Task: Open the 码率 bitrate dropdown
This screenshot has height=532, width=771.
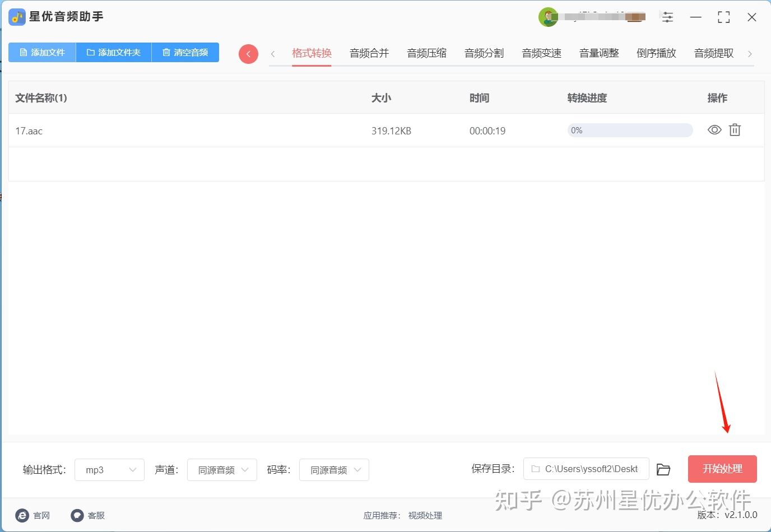Action: [x=334, y=470]
